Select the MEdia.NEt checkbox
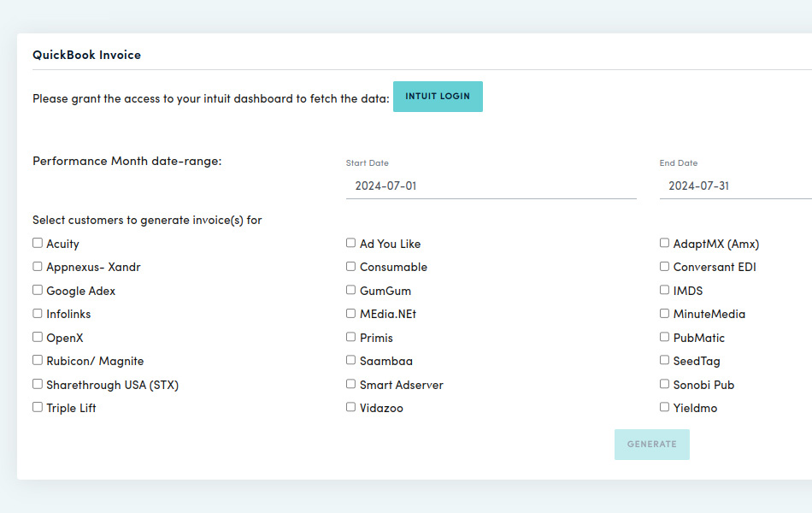This screenshot has height=513, width=812. (x=350, y=314)
